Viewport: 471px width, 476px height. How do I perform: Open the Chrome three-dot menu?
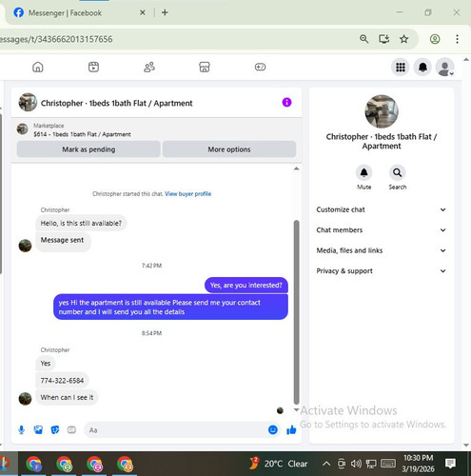point(457,39)
